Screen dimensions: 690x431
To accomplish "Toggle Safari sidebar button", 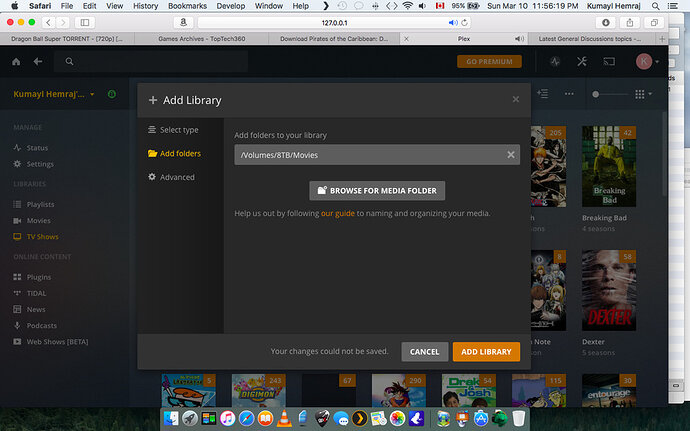I will click(x=85, y=22).
